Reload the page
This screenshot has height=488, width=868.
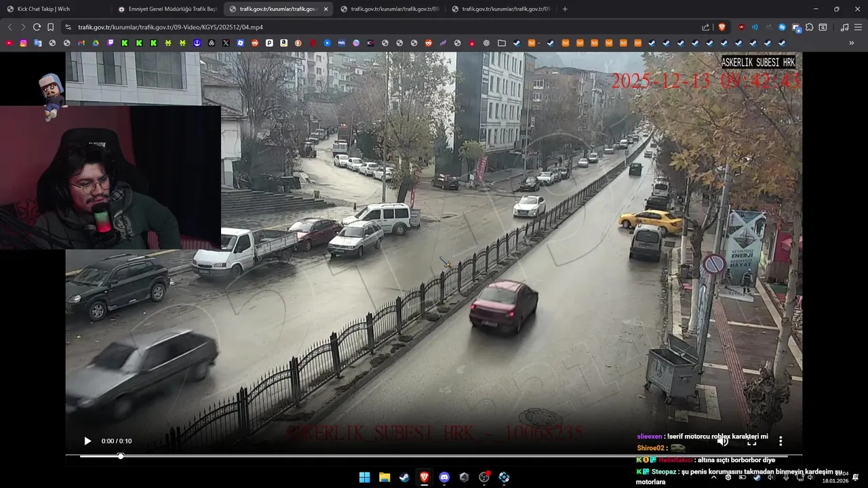click(x=37, y=27)
